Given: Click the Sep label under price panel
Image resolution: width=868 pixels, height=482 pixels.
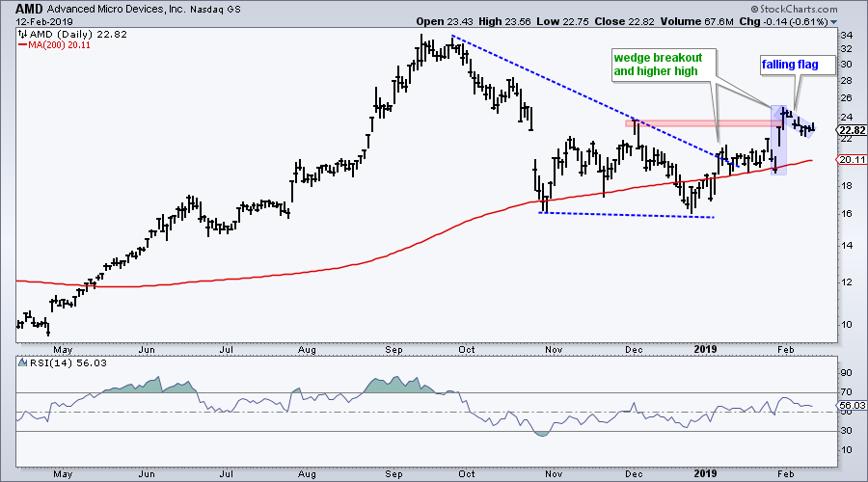Looking at the screenshot, I should pos(393,350).
